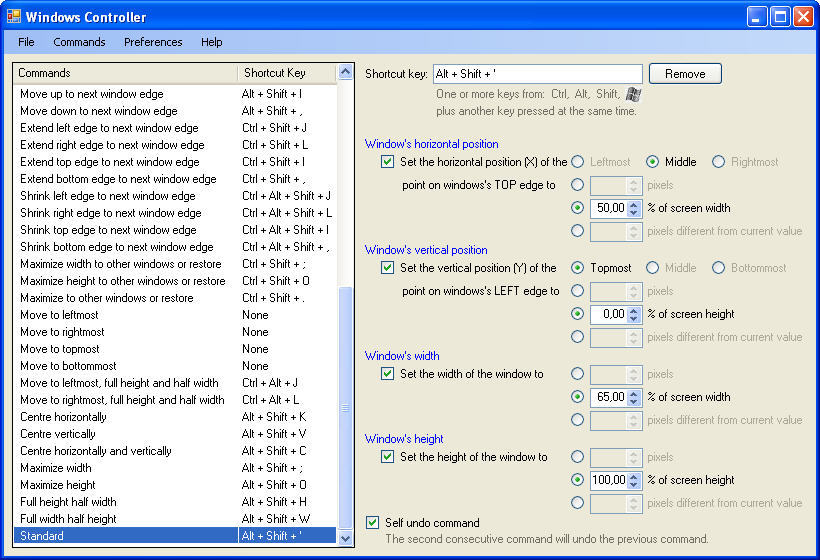Open the File menu
The height and width of the screenshot is (560, 820).
click(26, 42)
